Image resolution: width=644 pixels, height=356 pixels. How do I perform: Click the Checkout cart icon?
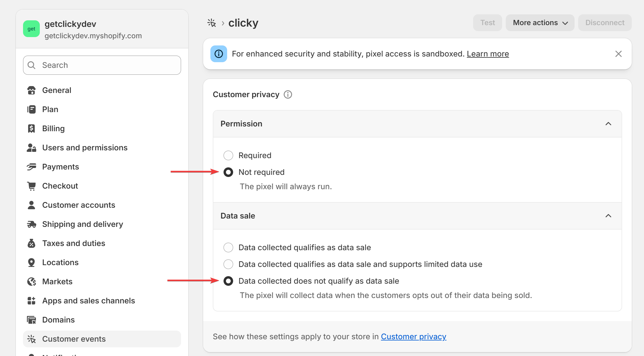(x=31, y=186)
